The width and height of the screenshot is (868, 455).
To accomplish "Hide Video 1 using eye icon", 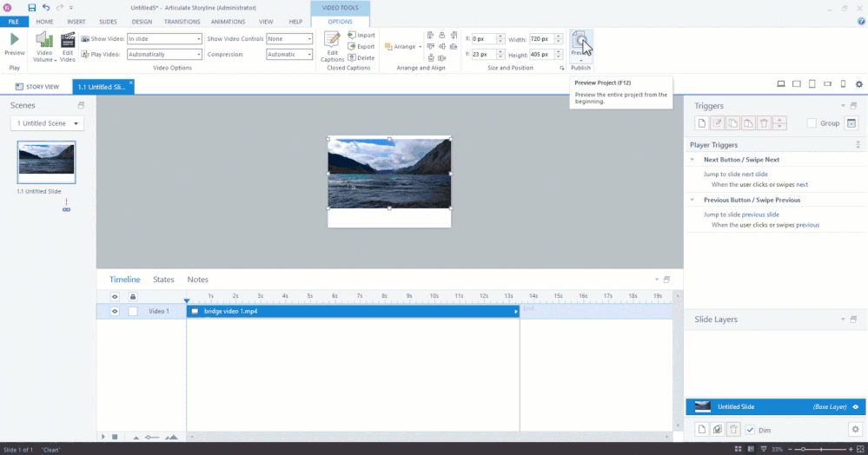I will (115, 311).
